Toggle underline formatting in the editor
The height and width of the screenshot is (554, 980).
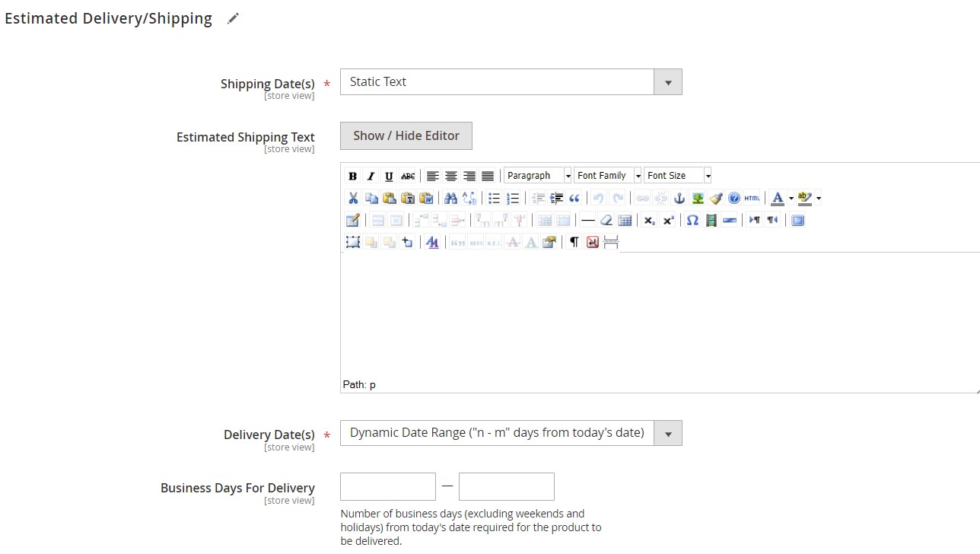(x=389, y=176)
